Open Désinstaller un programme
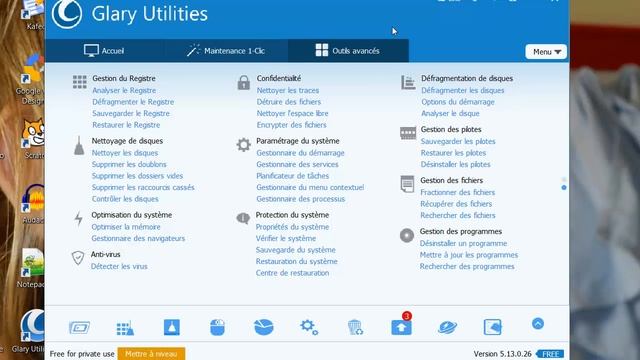Viewport: 640px width, 360px height. [463, 243]
